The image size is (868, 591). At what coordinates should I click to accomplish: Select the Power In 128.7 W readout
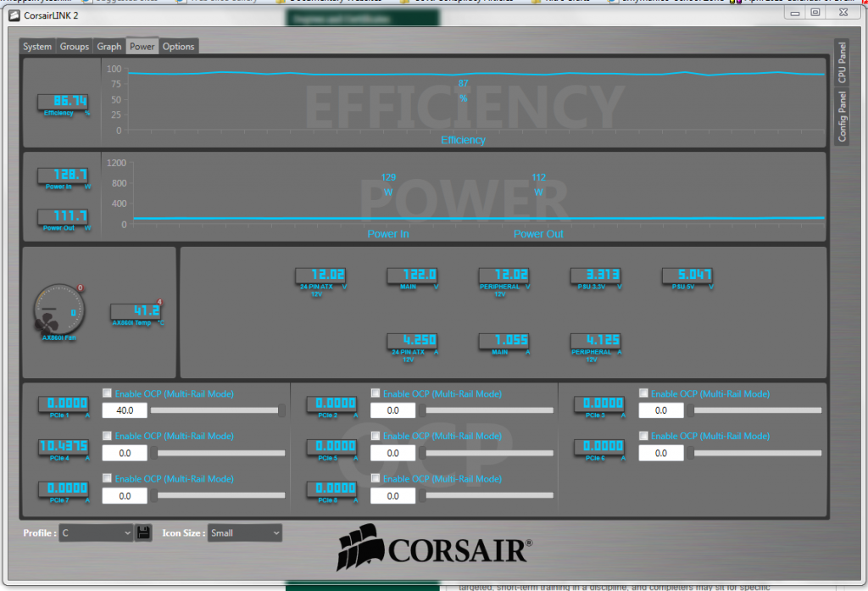tap(63, 176)
